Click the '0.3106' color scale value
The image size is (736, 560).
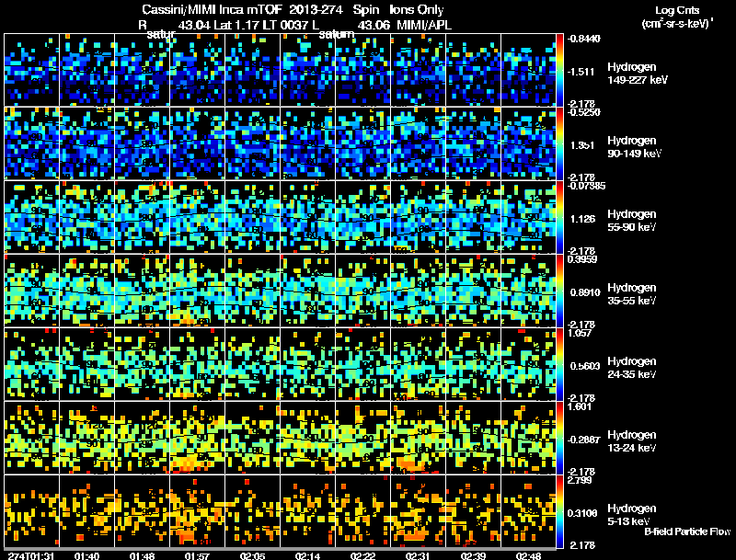582,514
